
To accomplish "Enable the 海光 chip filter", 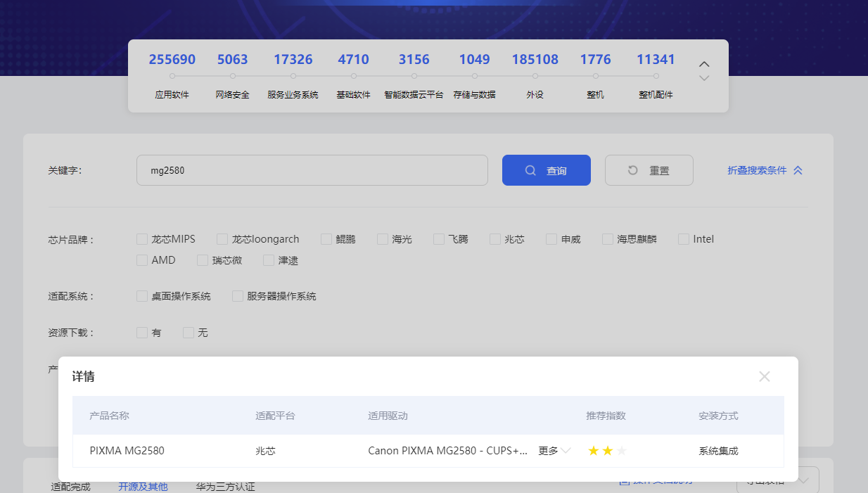I will click(383, 239).
